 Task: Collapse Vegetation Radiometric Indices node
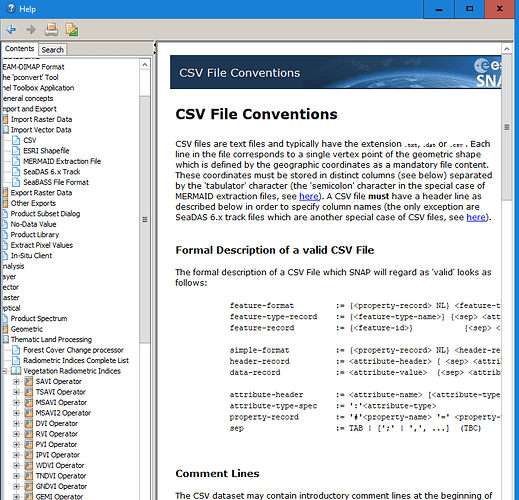point(5,371)
